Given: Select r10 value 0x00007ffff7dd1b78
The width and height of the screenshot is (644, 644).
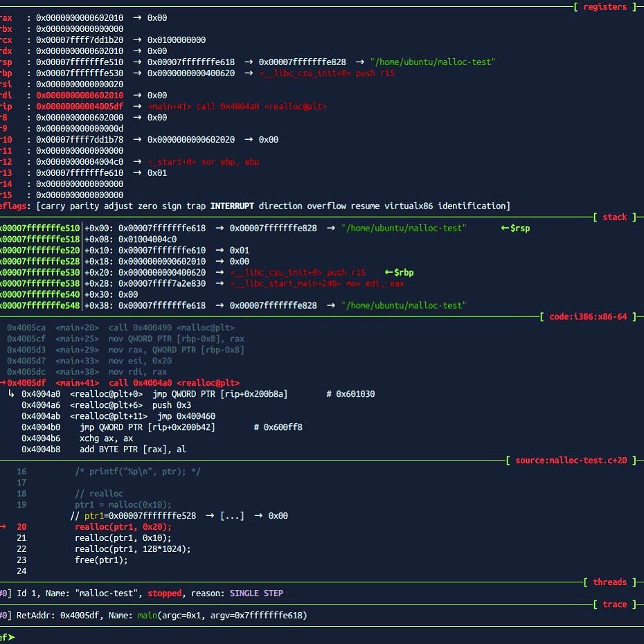Looking at the screenshot, I should 80,140.
